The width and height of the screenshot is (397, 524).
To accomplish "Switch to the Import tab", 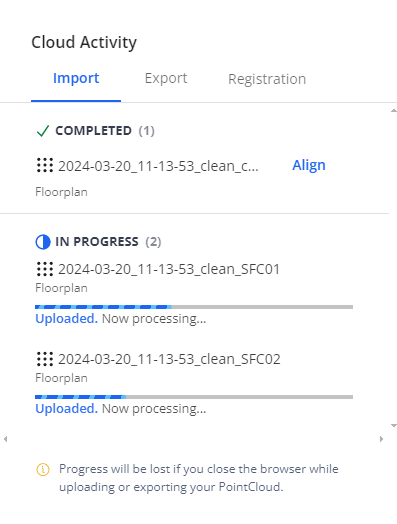I will point(76,78).
